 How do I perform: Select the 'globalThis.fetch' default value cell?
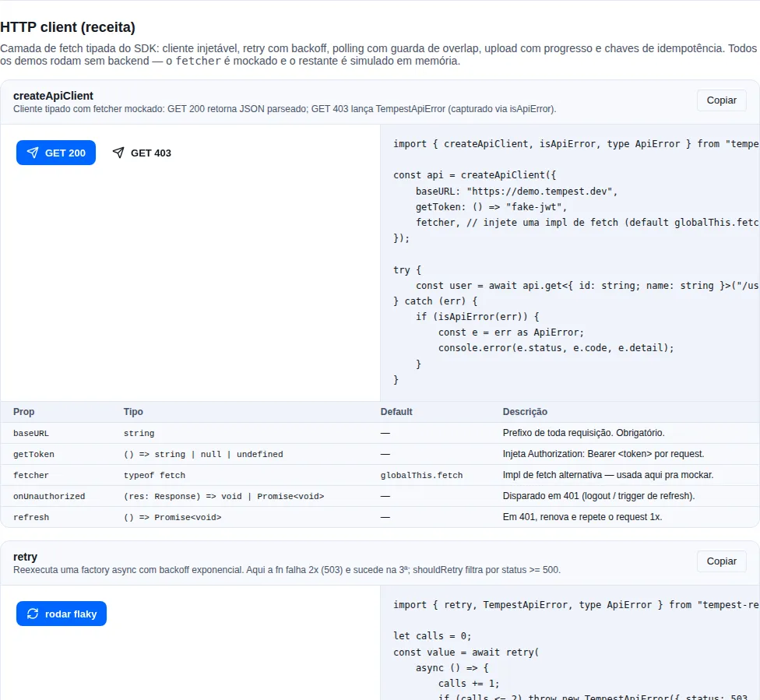tap(422, 475)
